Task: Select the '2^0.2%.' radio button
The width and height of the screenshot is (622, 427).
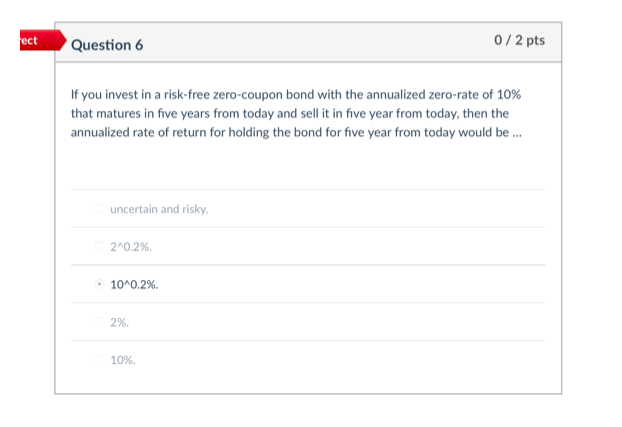Action: (x=99, y=246)
